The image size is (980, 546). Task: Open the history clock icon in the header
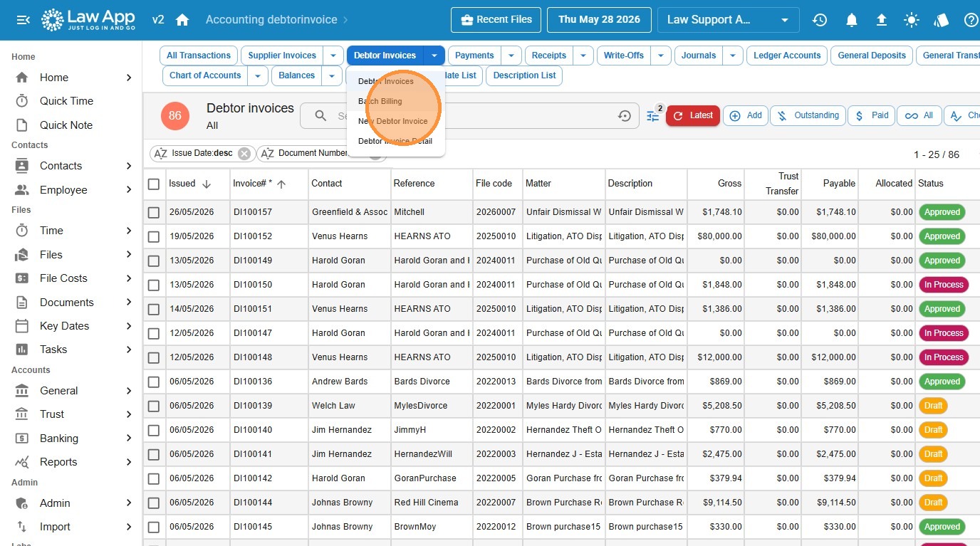click(820, 20)
